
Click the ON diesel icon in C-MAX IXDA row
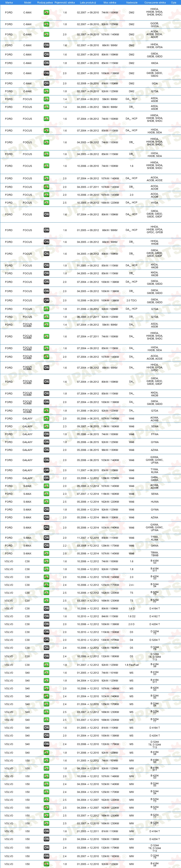coord(46,83)
